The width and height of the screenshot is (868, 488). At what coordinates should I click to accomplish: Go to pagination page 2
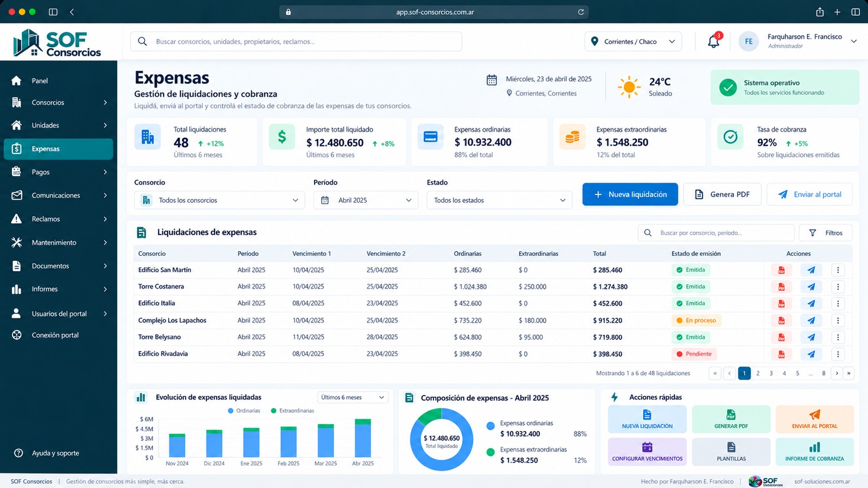pos(758,373)
